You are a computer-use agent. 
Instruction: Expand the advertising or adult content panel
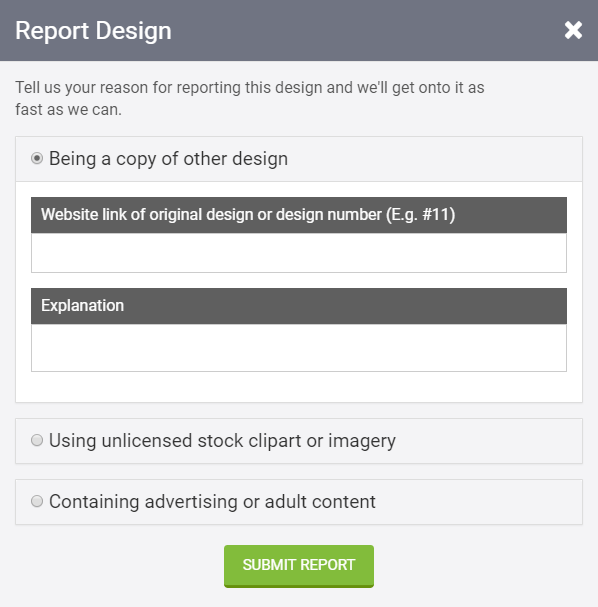point(299,502)
